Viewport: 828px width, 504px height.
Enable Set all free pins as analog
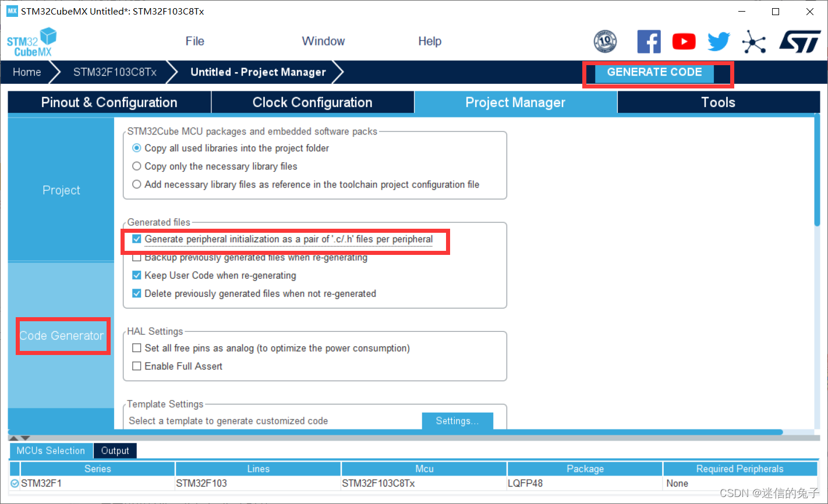[136, 348]
